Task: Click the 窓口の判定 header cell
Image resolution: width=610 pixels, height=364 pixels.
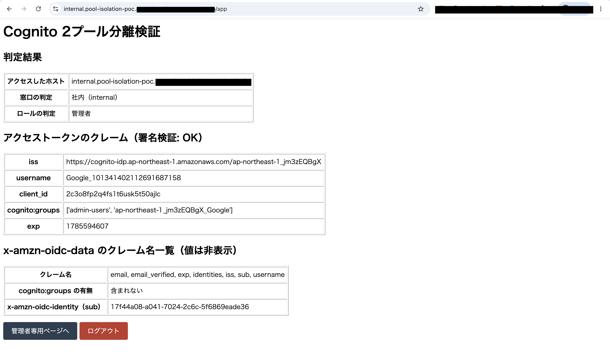Action: [36, 98]
